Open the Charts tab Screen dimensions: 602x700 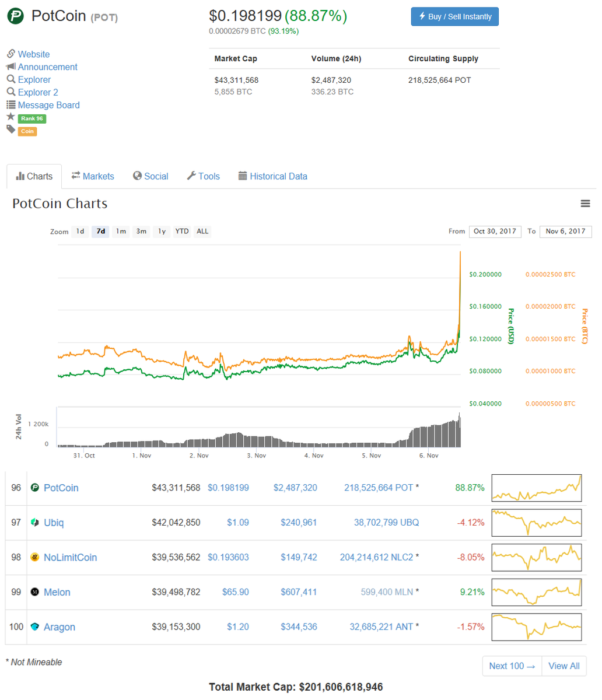click(x=34, y=176)
